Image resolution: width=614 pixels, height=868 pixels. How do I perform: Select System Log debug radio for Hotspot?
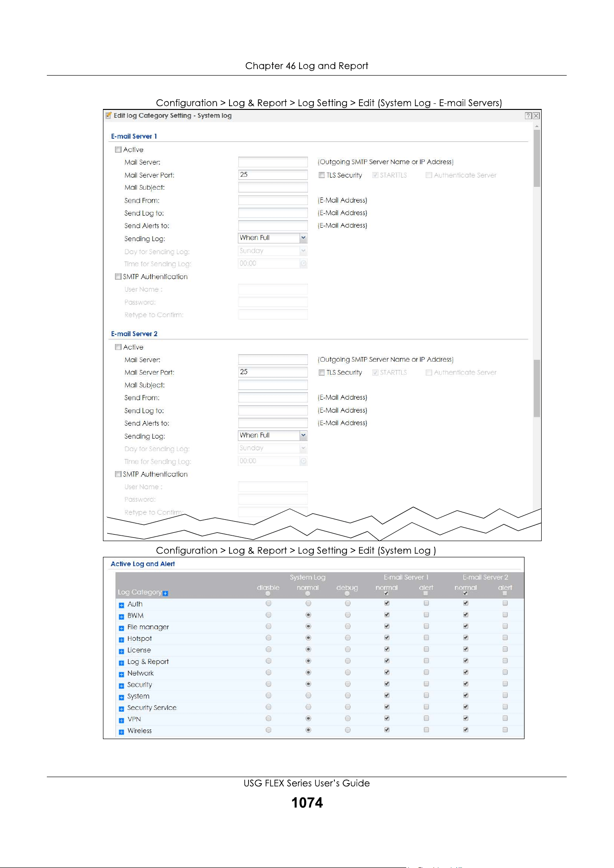pos(348,638)
